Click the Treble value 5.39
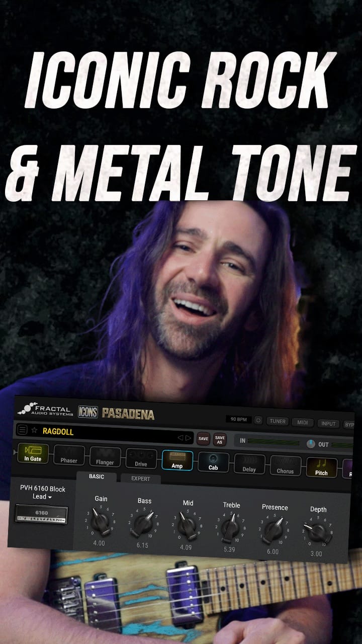The image size is (362, 644). 229,549
